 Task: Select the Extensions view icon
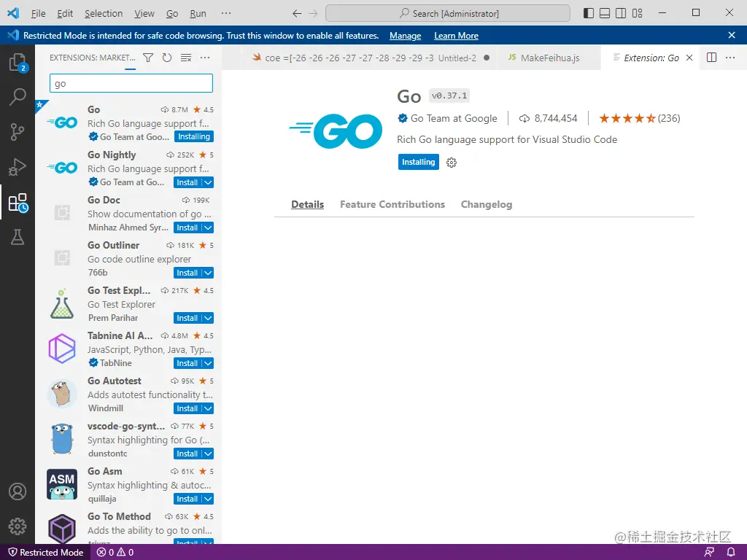click(18, 203)
